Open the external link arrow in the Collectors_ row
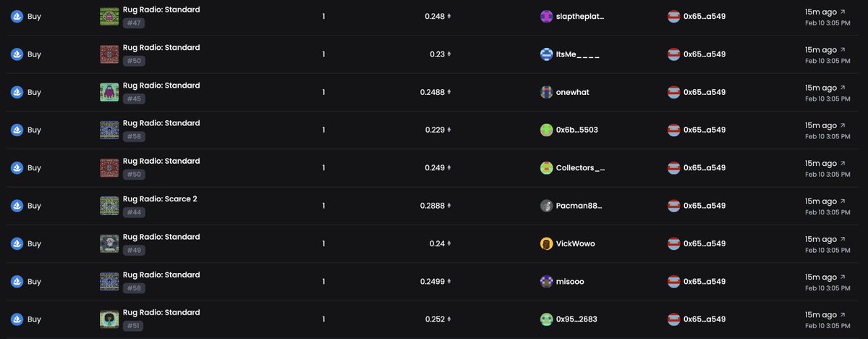 coord(842,163)
